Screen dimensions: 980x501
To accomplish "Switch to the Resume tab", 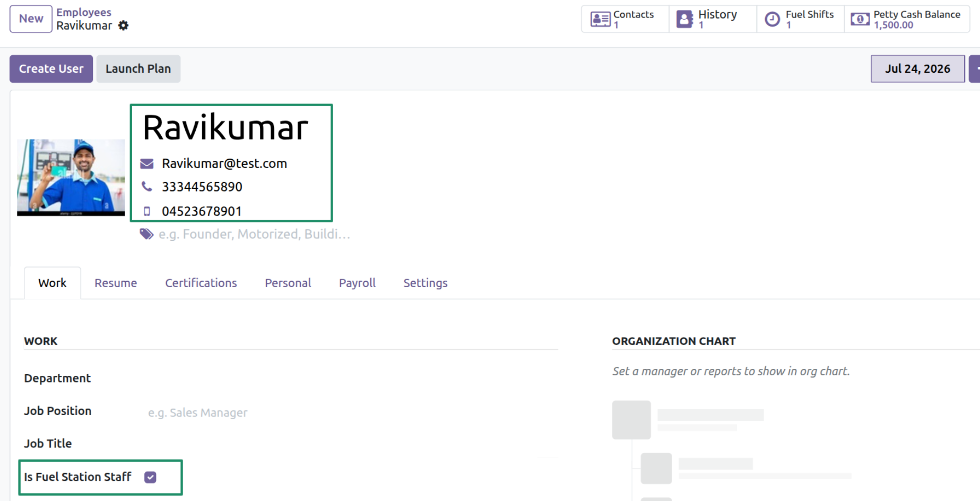I will click(116, 283).
